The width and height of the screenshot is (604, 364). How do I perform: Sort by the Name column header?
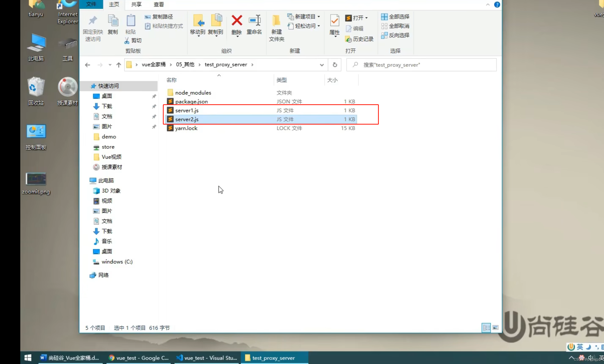pyautogui.click(x=171, y=80)
